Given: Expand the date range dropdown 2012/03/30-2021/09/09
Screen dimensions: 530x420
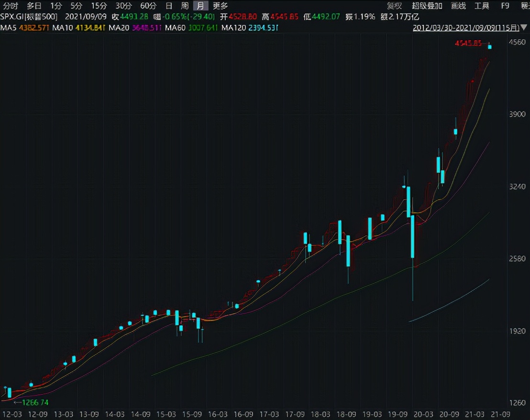Looking at the screenshot, I should 471,28.
